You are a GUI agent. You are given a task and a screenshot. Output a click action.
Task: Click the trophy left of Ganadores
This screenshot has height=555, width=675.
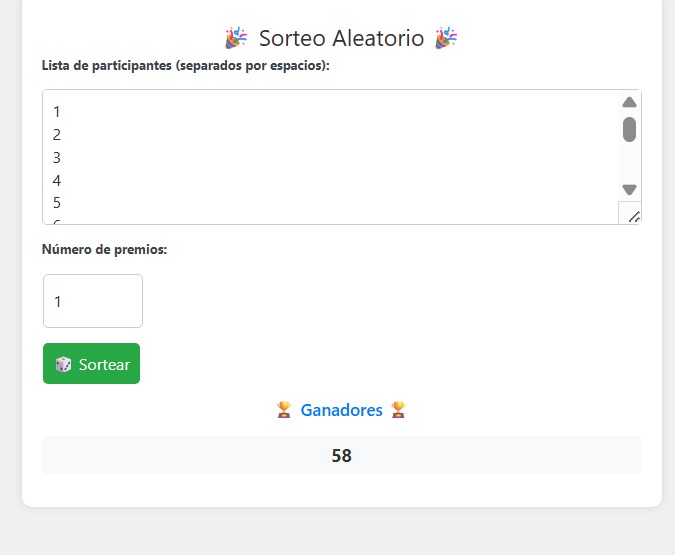click(x=284, y=410)
